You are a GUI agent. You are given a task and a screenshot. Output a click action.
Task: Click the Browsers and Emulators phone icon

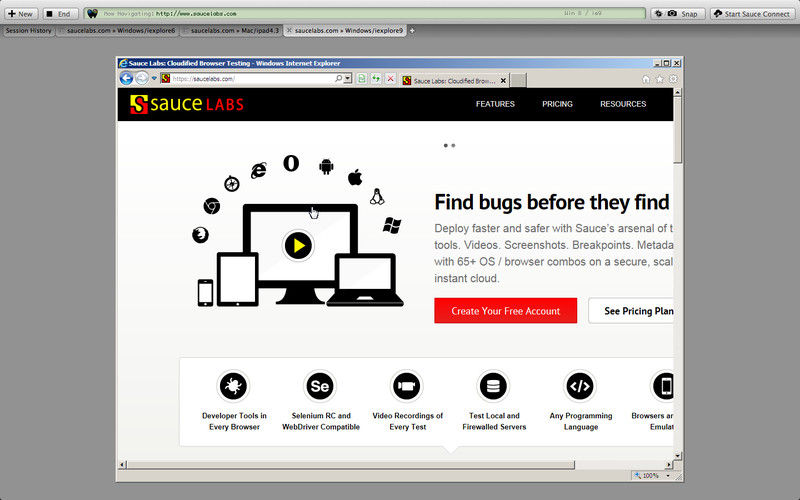click(x=663, y=386)
